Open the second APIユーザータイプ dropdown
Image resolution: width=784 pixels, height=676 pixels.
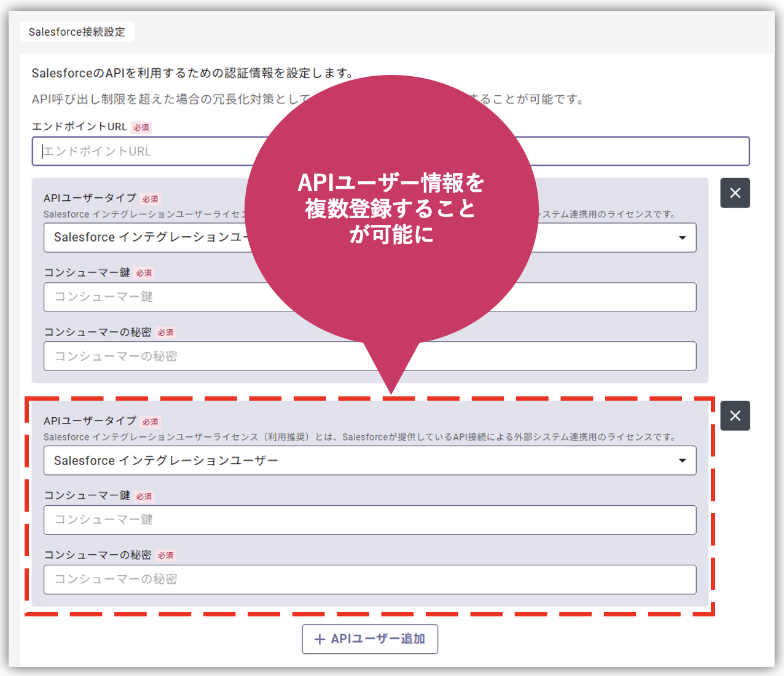click(370, 461)
